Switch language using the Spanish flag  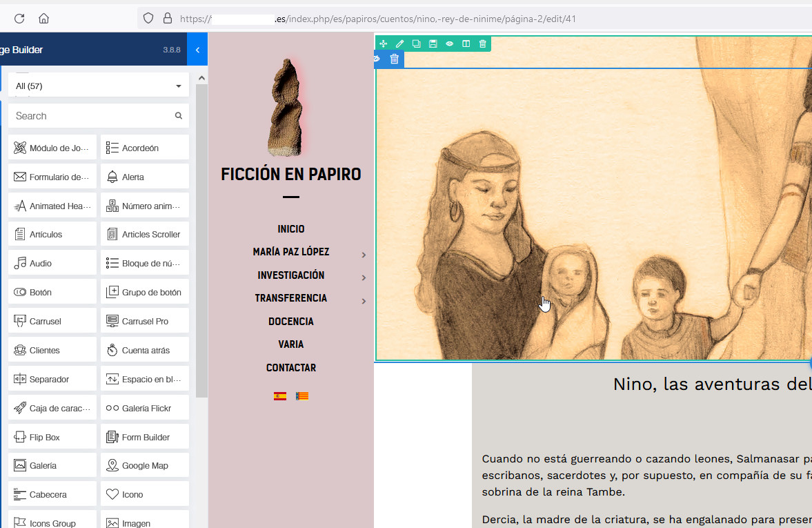coord(280,396)
